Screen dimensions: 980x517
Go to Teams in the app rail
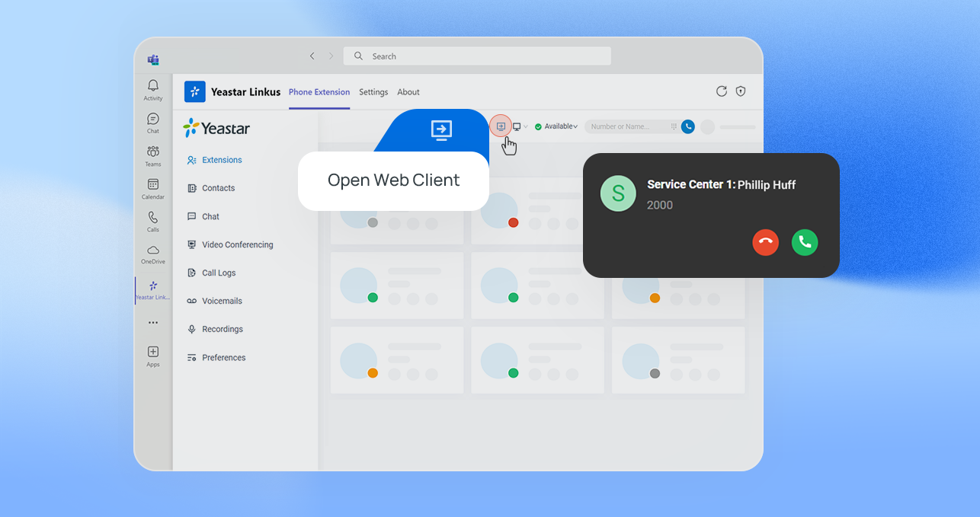[x=153, y=155]
